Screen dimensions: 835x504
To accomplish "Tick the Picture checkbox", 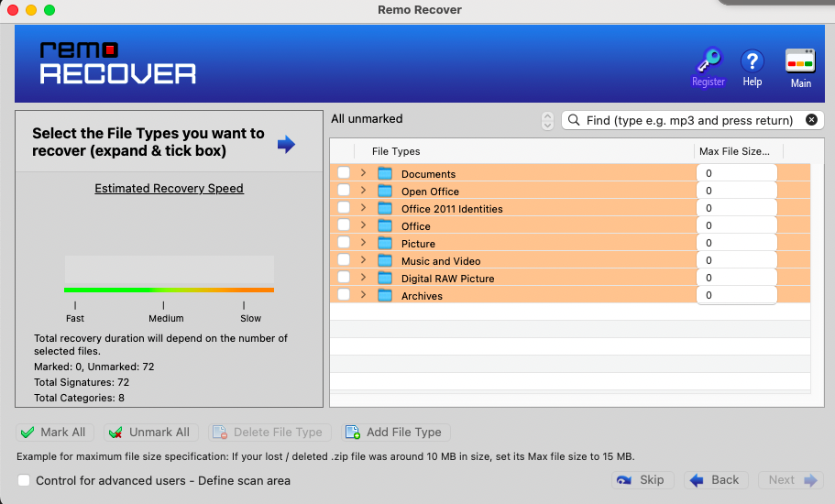I will [x=344, y=242].
